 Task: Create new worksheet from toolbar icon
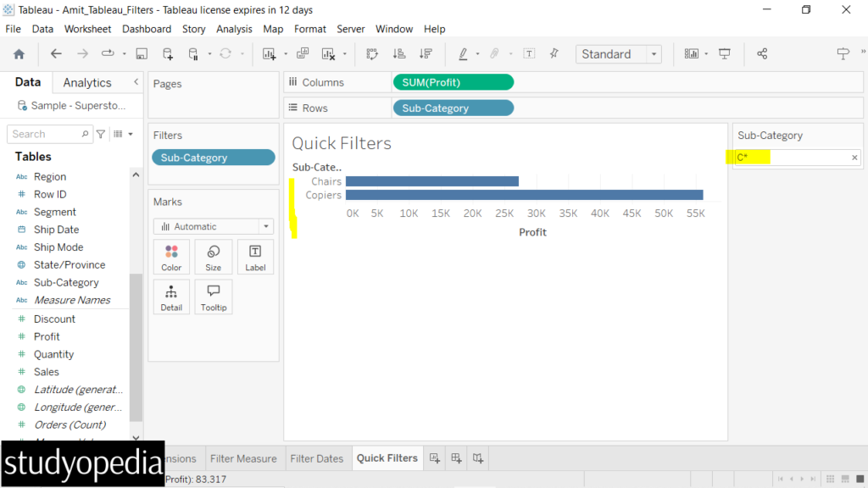pos(269,53)
